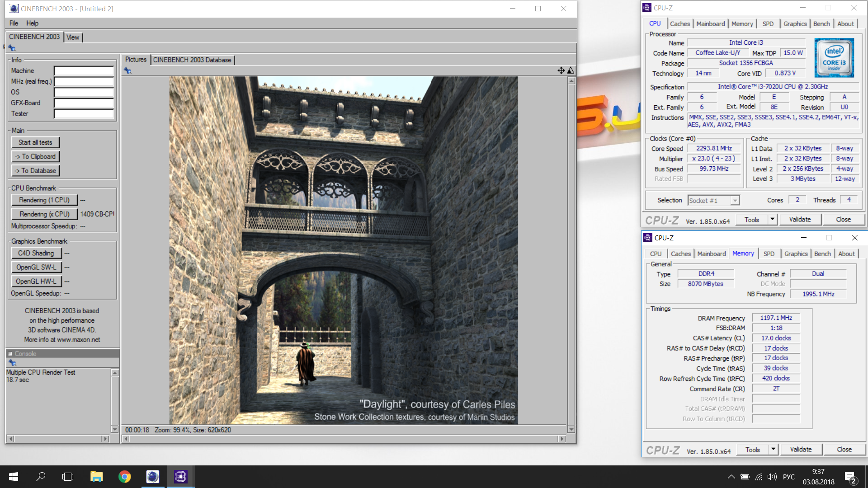Open Mainboard tab in top CPU-Z
Viewport: 868px width, 488px height.
pyautogui.click(x=711, y=24)
